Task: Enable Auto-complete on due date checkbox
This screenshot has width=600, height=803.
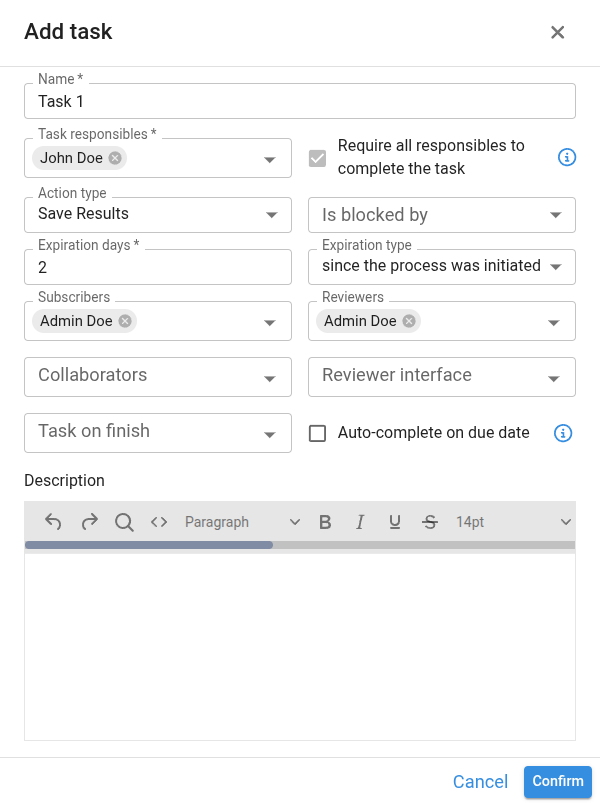Action: (318, 433)
